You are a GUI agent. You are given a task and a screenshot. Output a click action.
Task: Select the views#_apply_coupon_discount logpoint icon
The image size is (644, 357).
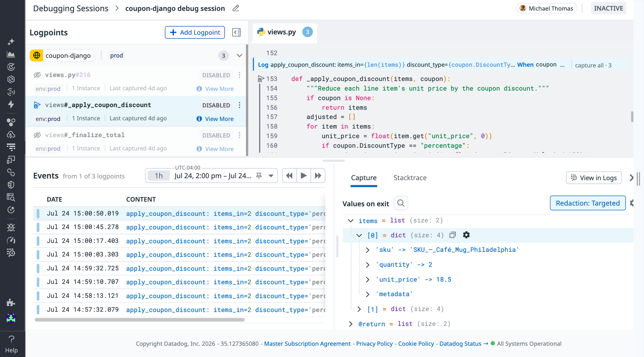tap(37, 105)
